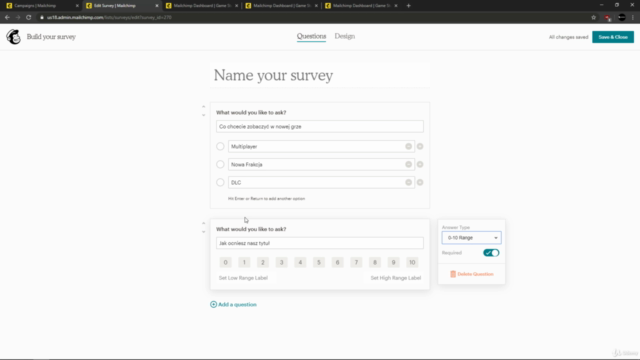Screen dimensions: 640x360
Task: Go back in the browser
Action: (x=7, y=18)
